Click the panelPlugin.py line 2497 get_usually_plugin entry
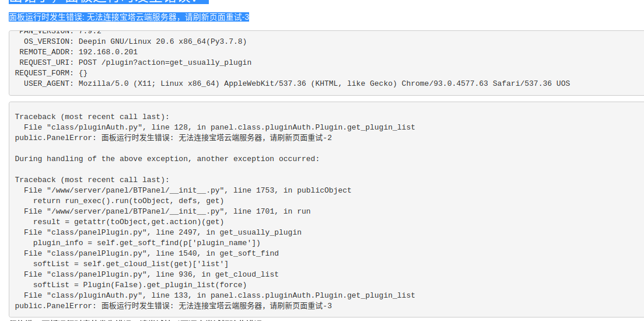Image resolution: width=644 pixels, height=321 pixels. [x=163, y=232]
